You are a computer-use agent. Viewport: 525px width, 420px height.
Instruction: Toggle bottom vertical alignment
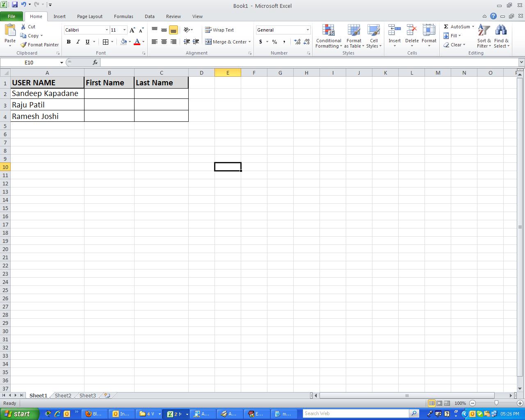173,30
